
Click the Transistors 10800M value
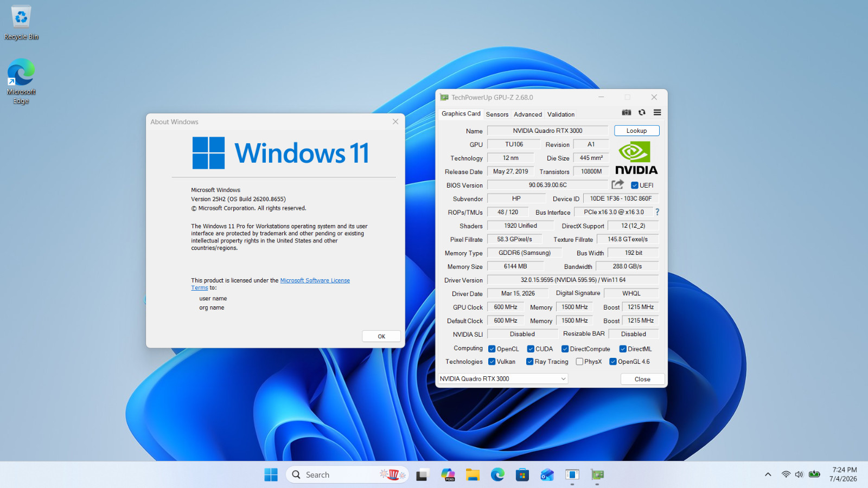(x=591, y=171)
